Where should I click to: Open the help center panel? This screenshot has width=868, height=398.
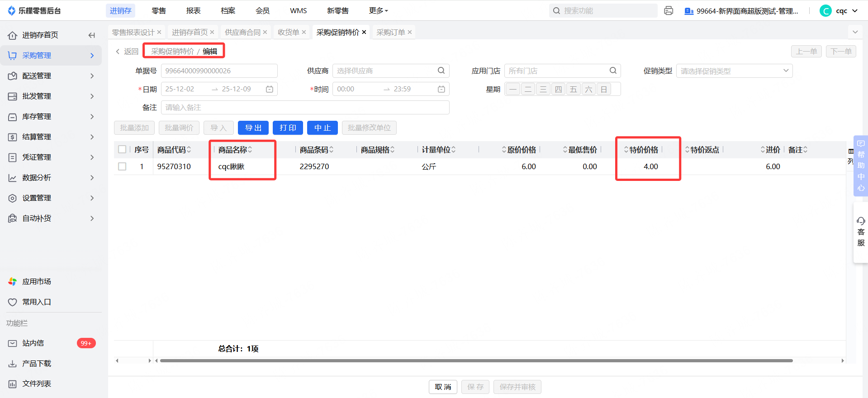tap(861, 166)
